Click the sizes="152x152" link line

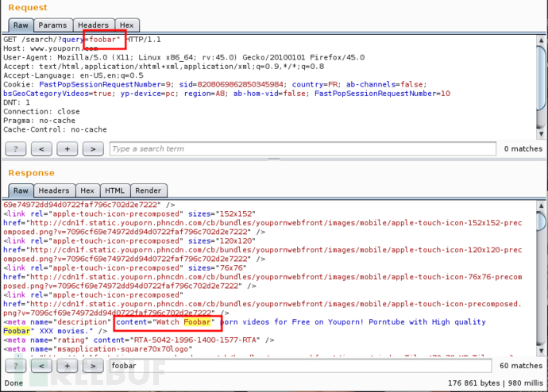[x=129, y=214]
